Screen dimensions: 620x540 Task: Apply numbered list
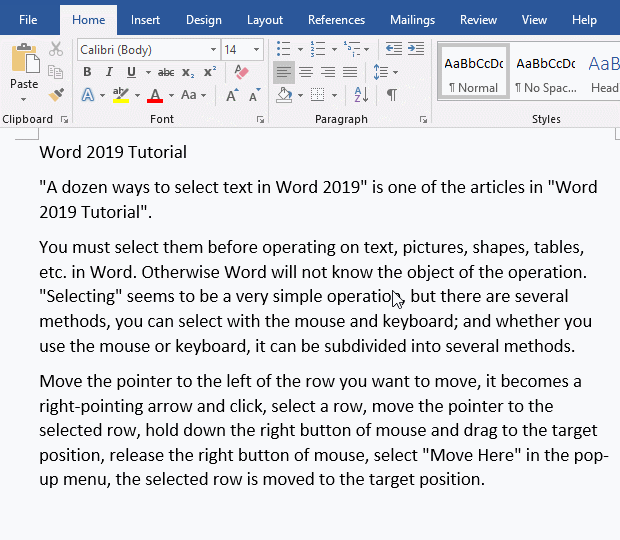click(x=318, y=49)
